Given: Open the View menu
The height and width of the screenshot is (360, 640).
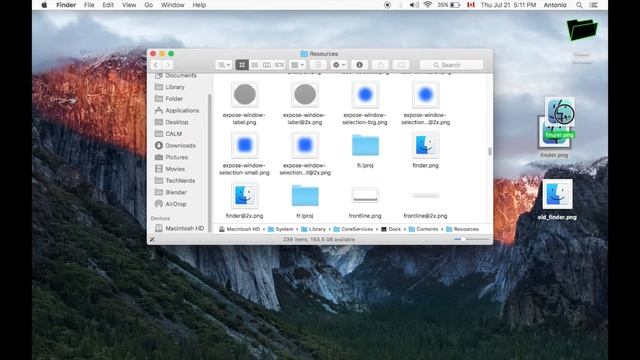Looking at the screenshot, I should [129, 5].
